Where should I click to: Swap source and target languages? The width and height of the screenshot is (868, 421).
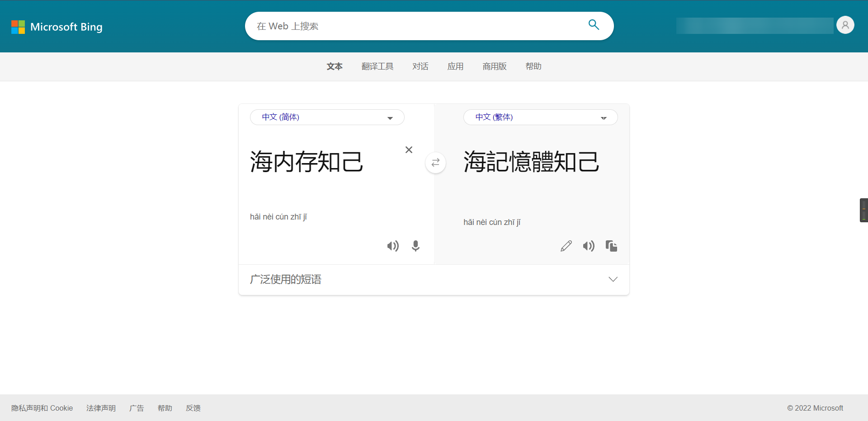[435, 163]
